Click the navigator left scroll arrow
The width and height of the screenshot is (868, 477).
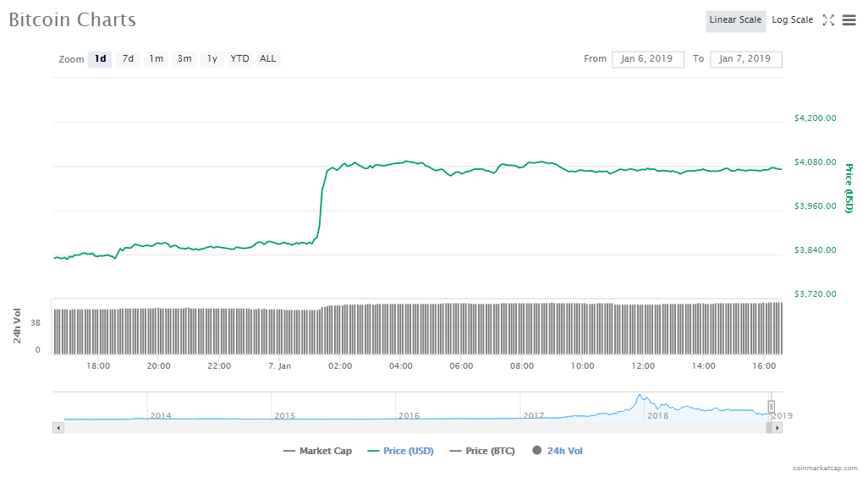pos(58,428)
